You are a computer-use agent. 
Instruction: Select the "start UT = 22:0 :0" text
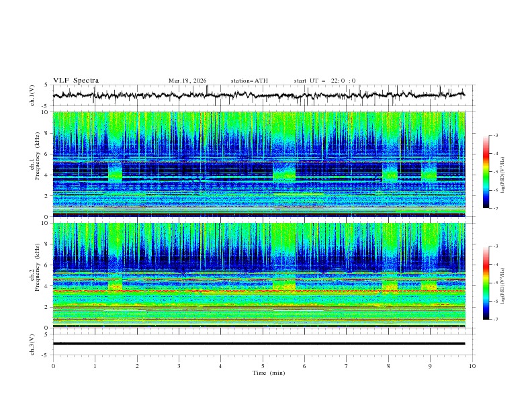324,81
